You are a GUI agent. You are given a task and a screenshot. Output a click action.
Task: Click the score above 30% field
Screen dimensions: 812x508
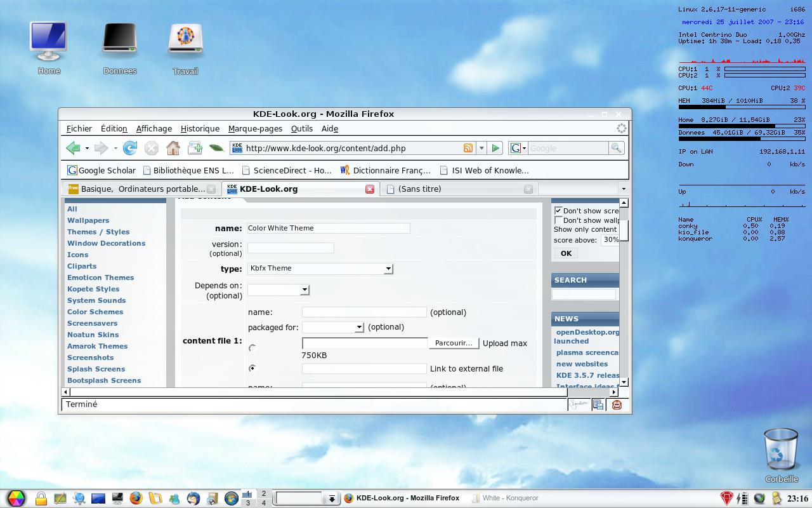610,240
